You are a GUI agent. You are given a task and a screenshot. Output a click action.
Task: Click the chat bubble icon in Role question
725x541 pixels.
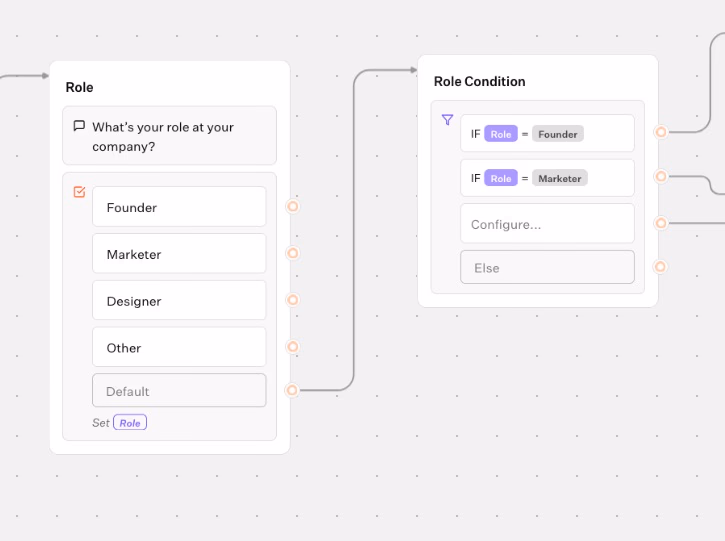(79, 127)
